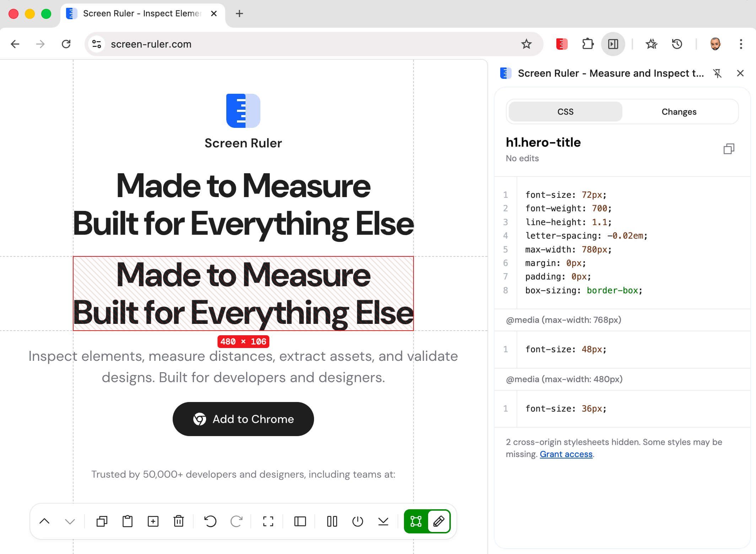The width and height of the screenshot is (756, 554).
Task: Open the Extensions puzzle icon
Action: pos(588,44)
